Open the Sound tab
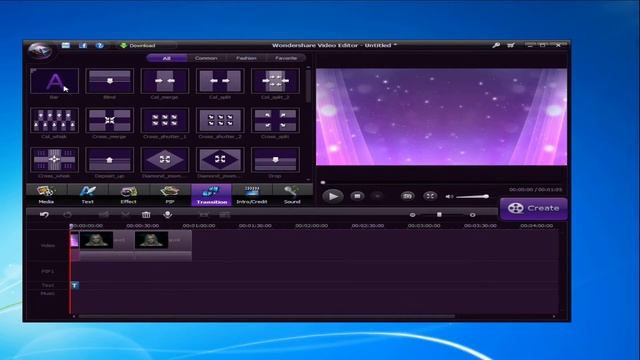The width and height of the screenshot is (640, 360). pyautogui.click(x=292, y=195)
